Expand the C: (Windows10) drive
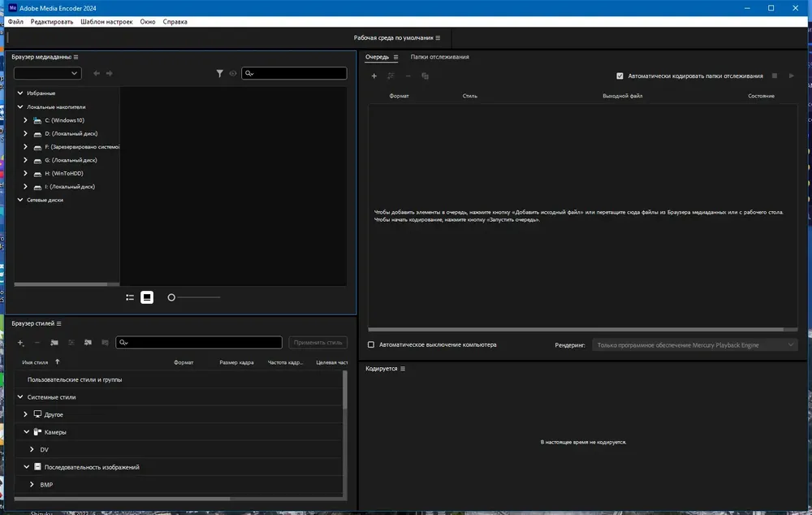Image resolution: width=812 pixels, height=515 pixels. [x=25, y=120]
